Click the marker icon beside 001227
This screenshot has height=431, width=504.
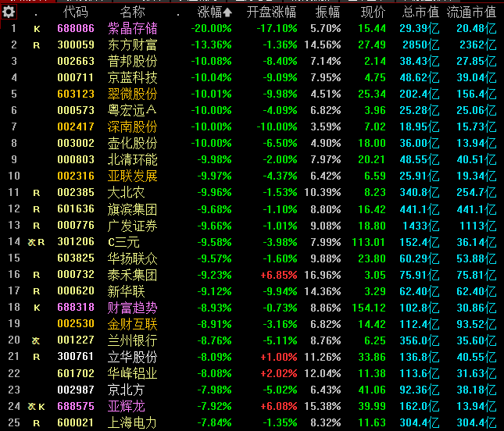36,340
